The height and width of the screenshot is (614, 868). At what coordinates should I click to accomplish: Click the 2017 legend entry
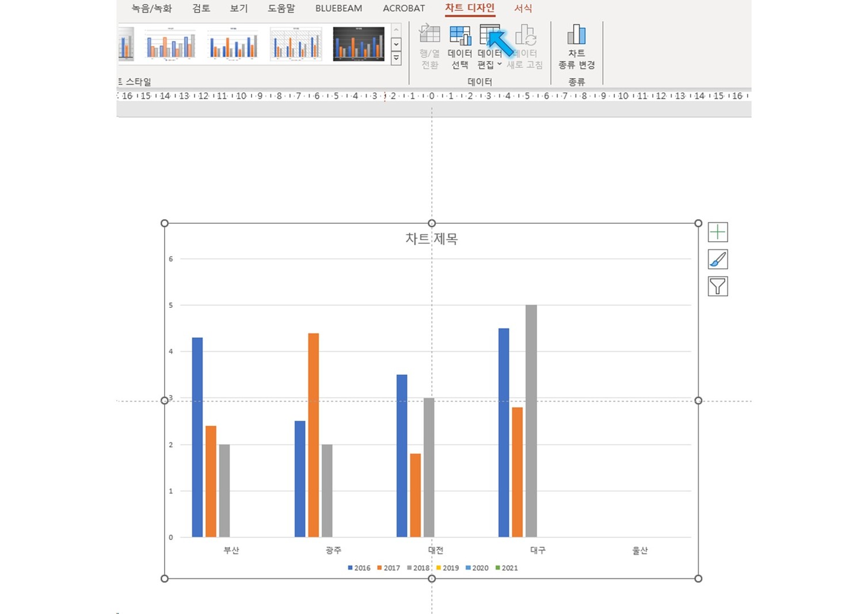[x=389, y=568]
